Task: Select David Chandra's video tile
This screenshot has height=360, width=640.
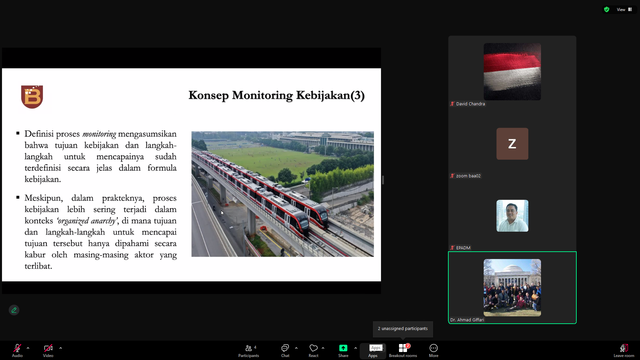Action: point(512,71)
